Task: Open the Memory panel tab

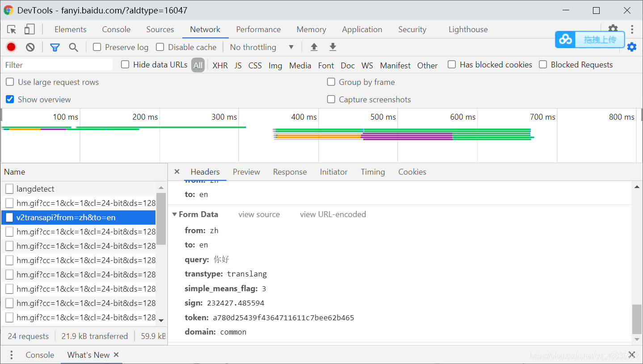Action: tap(311, 29)
